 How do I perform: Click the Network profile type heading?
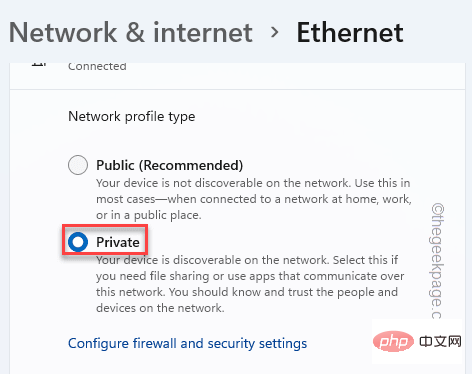132,117
